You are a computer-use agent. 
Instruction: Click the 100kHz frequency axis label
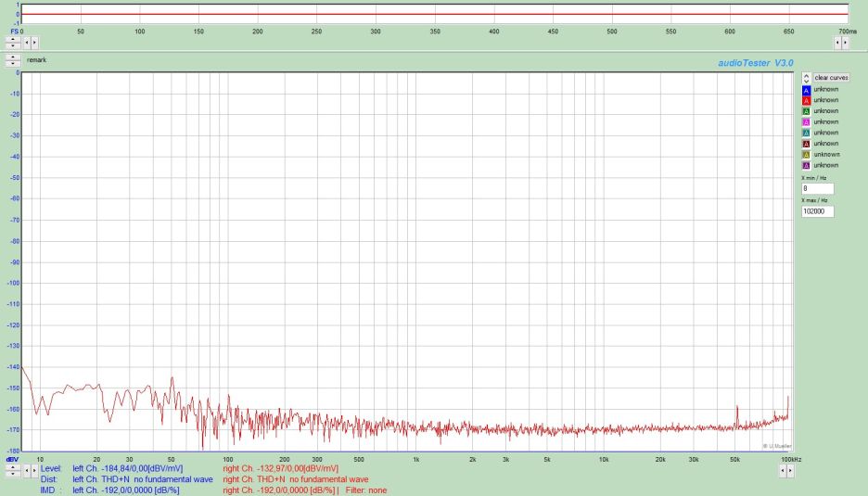791,460
